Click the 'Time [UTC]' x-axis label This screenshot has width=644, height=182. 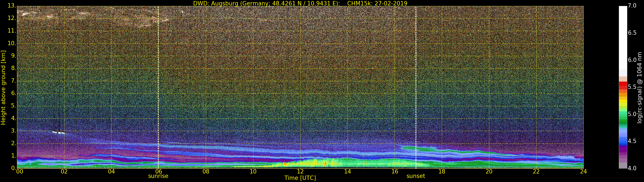pyautogui.click(x=300, y=178)
